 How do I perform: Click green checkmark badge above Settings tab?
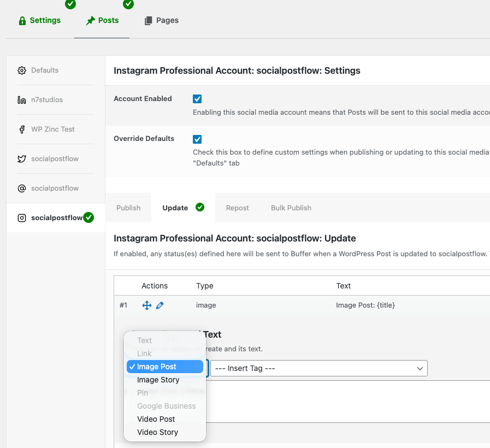70,4
